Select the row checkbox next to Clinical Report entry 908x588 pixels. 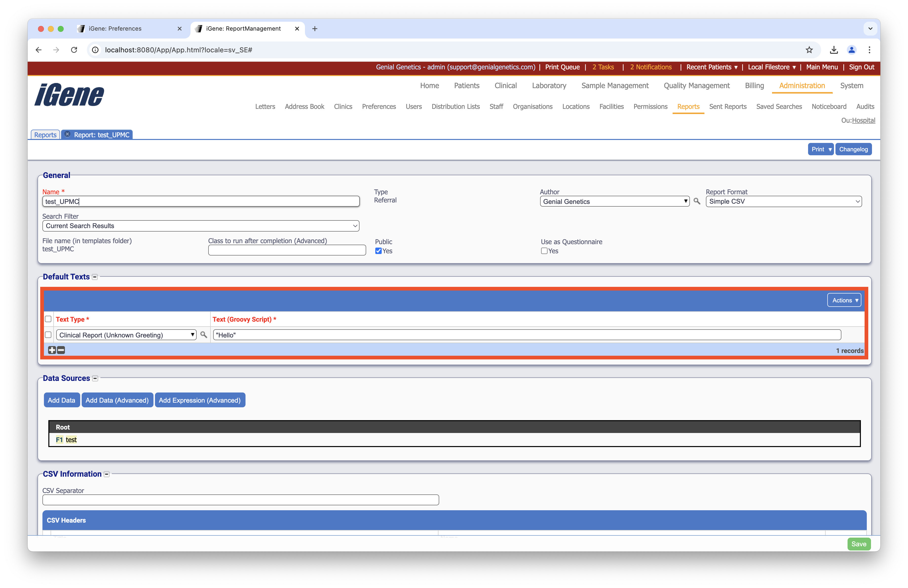click(x=48, y=335)
